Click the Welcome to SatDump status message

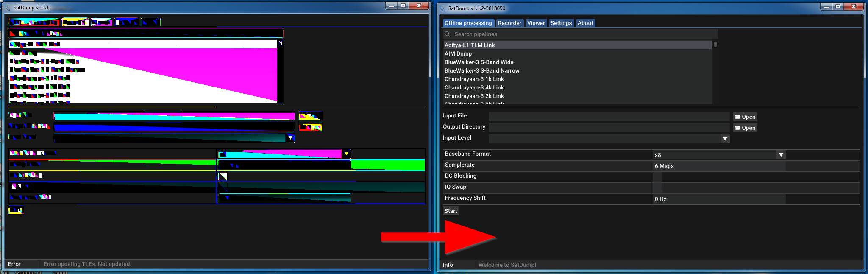point(507,265)
